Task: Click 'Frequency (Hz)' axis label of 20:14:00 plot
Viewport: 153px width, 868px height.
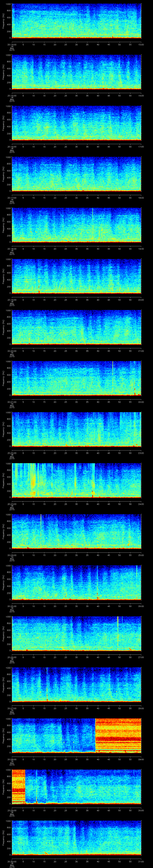Action: (3, 21)
